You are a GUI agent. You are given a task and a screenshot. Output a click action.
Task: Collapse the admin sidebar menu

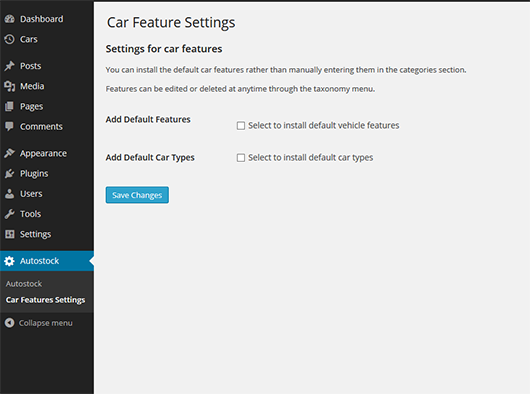pyautogui.click(x=39, y=323)
